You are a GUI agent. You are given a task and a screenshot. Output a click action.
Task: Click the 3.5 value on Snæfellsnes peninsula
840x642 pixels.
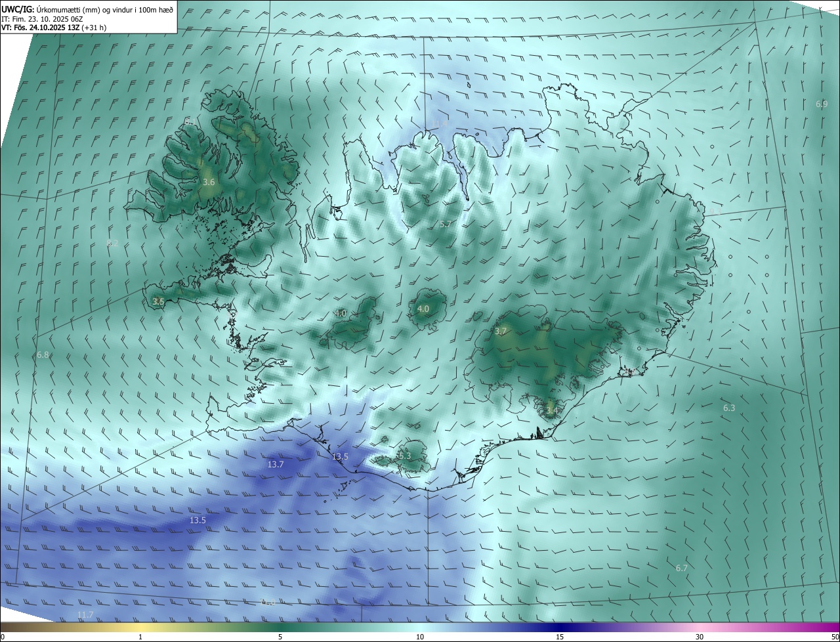pyautogui.click(x=158, y=301)
